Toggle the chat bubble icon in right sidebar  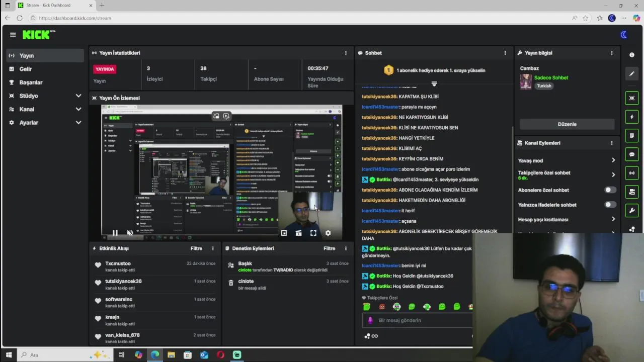click(x=632, y=154)
